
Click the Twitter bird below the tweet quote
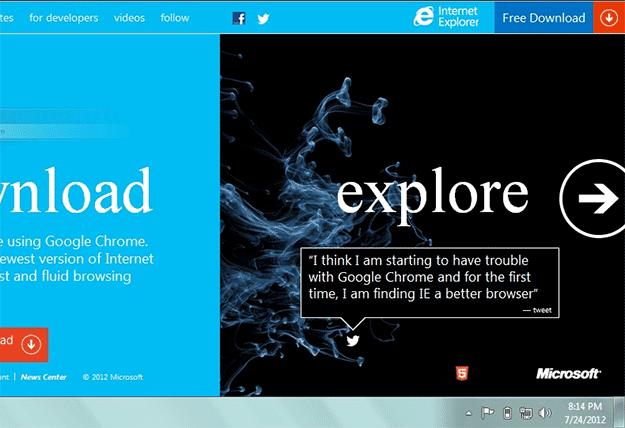[352, 340]
